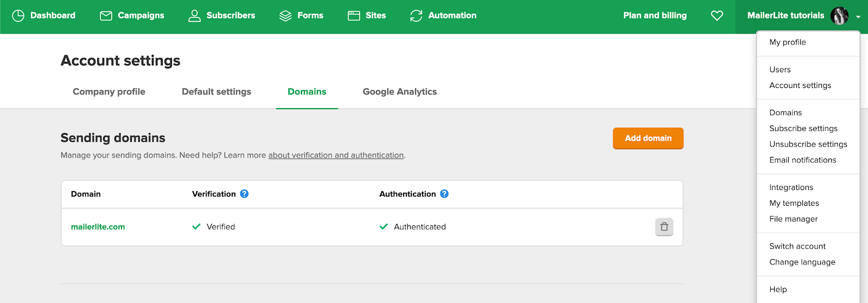
Task: Click the Subscribers person icon
Action: pos(194,16)
